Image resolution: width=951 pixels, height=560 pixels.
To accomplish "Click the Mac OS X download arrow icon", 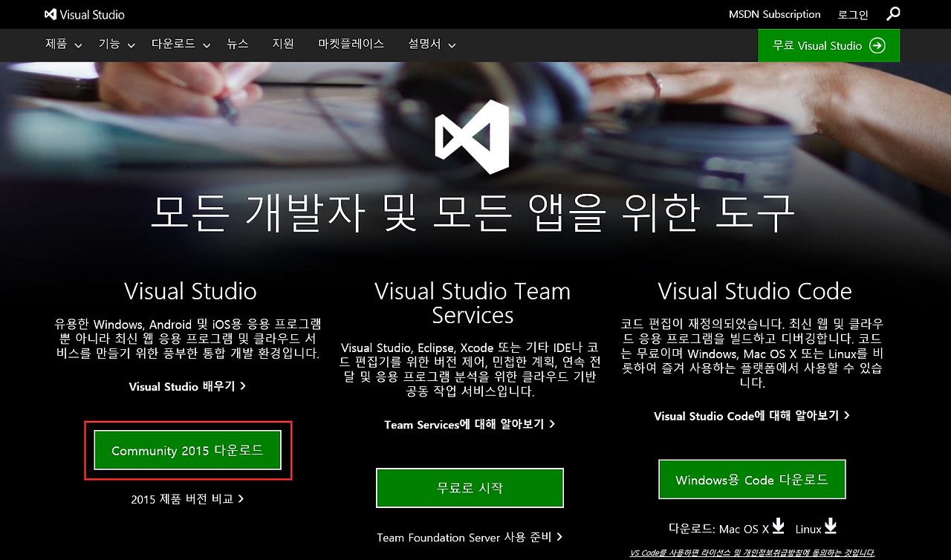I will pyautogui.click(x=778, y=527).
